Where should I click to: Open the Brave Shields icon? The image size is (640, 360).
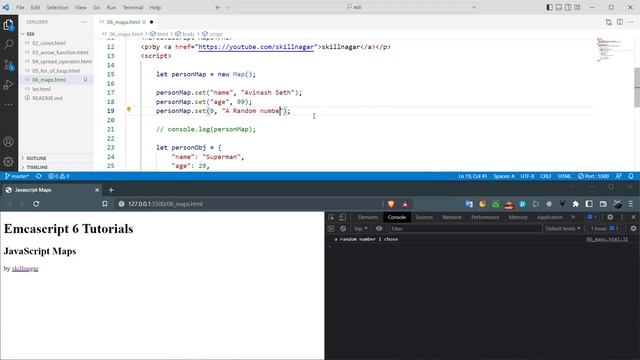[391, 204]
